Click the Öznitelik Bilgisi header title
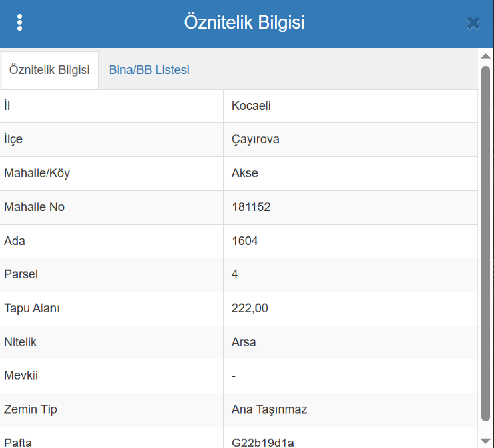 click(x=244, y=22)
